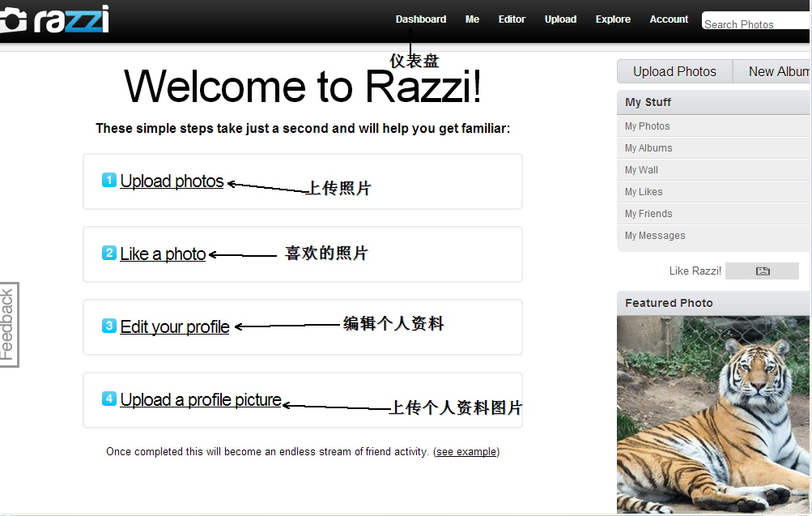The width and height of the screenshot is (812, 516).
Task: Click the Welcome to Razzi! heading
Action: 303,87
